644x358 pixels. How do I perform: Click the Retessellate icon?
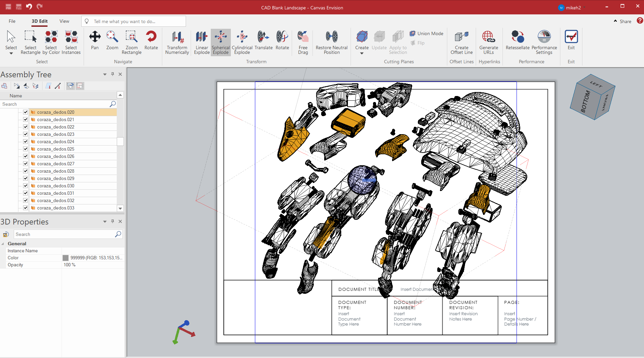[517, 37]
